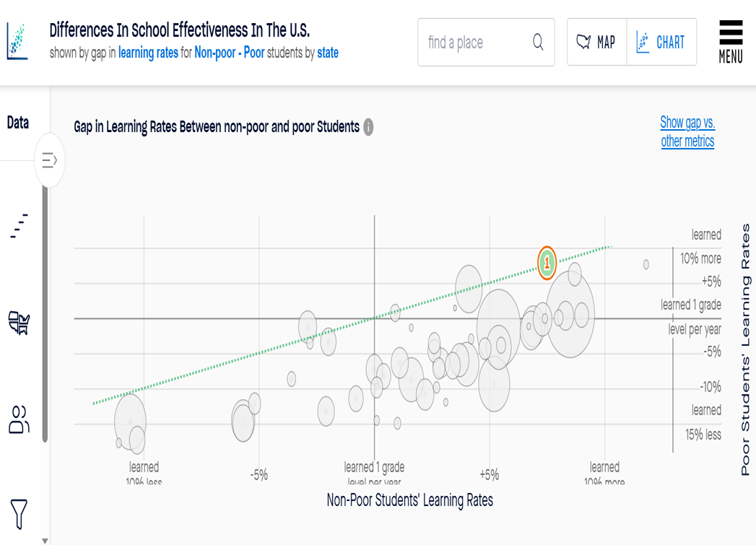This screenshot has width=756, height=545.
Task: Open the filter funnel sidebar icon
Action: click(x=19, y=513)
